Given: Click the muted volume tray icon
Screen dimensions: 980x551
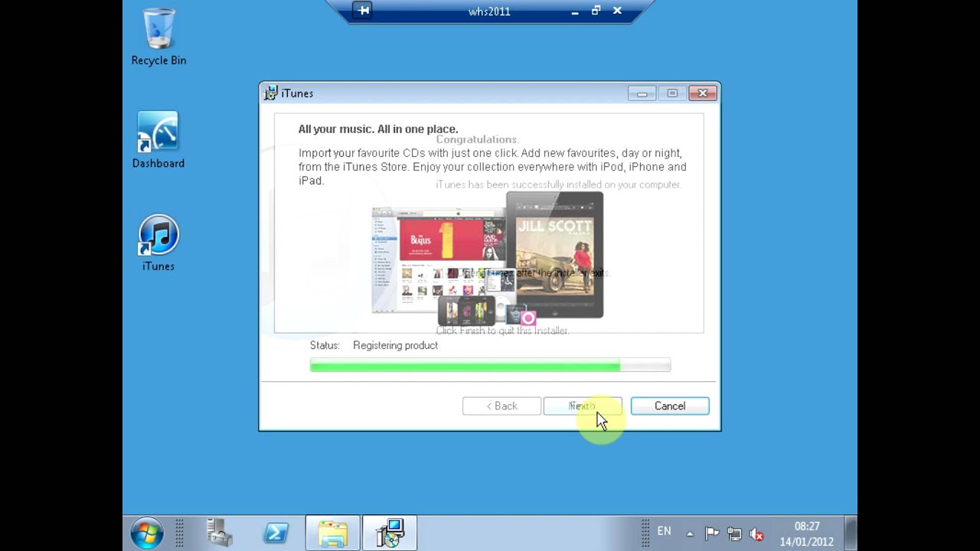Looking at the screenshot, I should coord(756,533).
